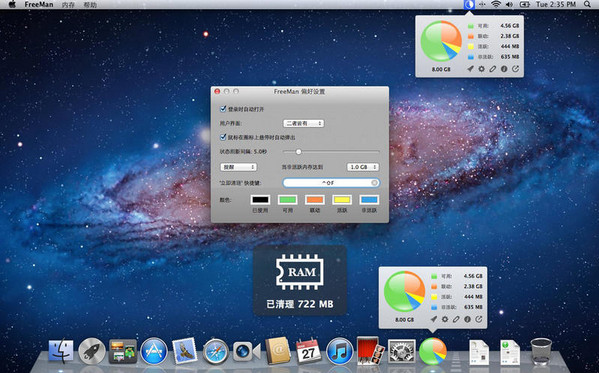Click the info icon in the menu bar popup
This screenshot has width=599, height=373.
tap(504, 69)
